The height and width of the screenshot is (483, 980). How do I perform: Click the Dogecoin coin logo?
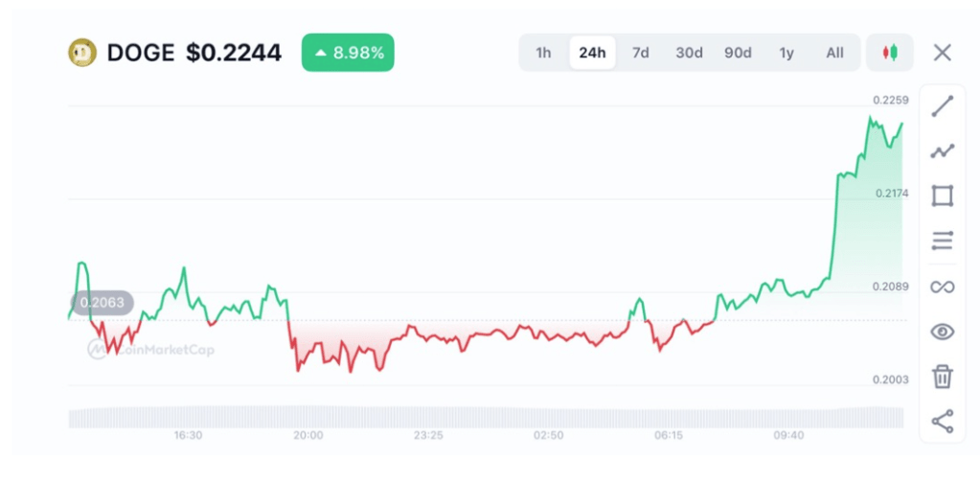tap(83, 53)
